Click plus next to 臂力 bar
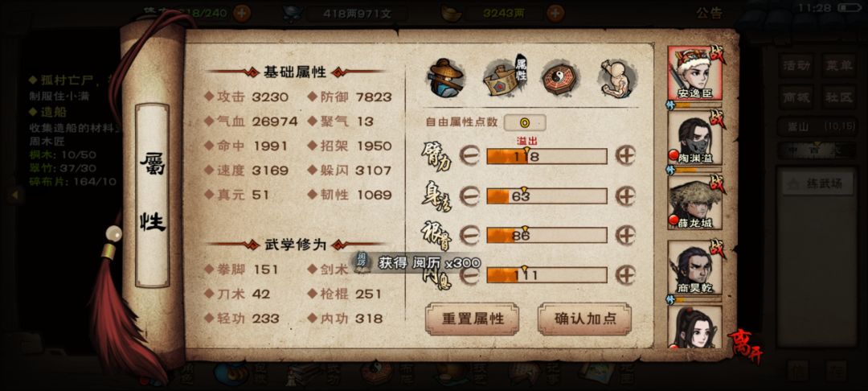The image size is (868, 391). [625, 155]
